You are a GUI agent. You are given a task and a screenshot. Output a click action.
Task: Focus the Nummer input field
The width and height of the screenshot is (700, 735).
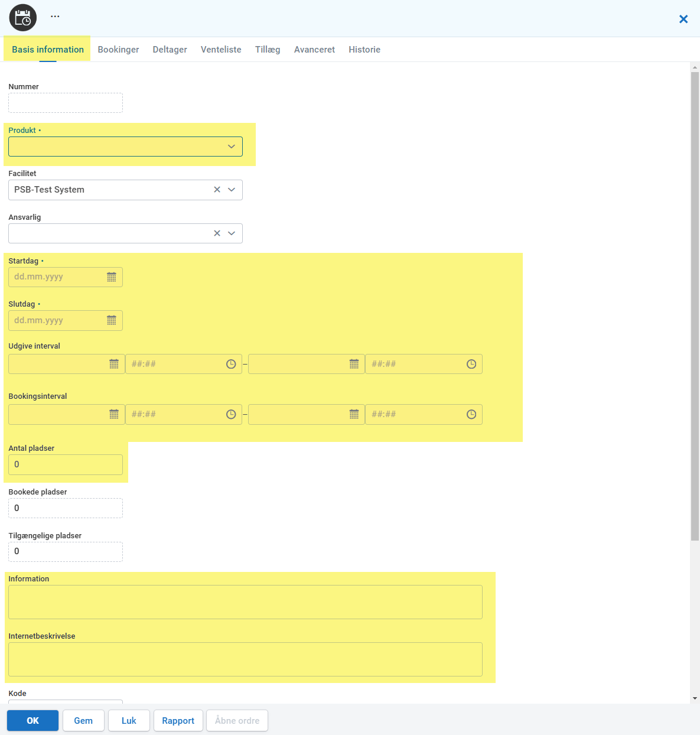click(x=66, y=103)
